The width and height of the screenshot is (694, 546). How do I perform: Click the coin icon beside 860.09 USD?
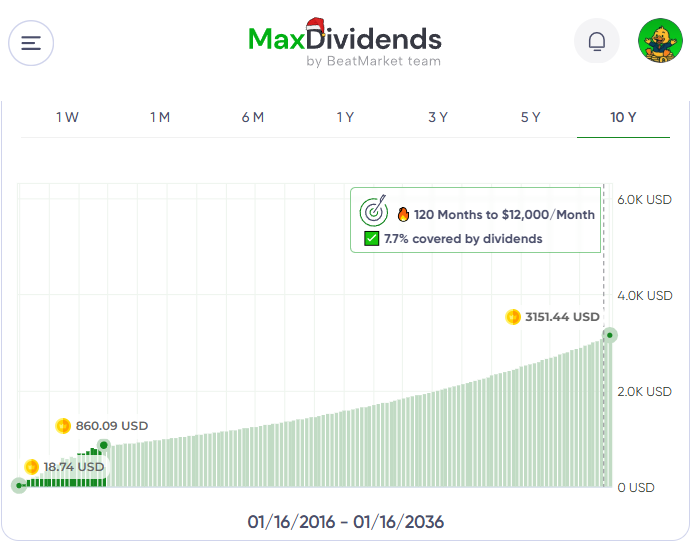[63, 426]
